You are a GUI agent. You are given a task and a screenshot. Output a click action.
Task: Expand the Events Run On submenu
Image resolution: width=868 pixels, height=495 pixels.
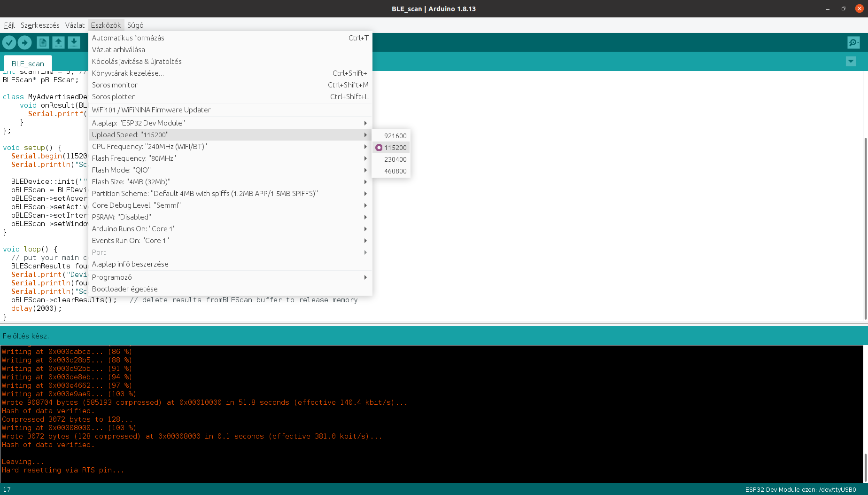click(x=230, y=241)
